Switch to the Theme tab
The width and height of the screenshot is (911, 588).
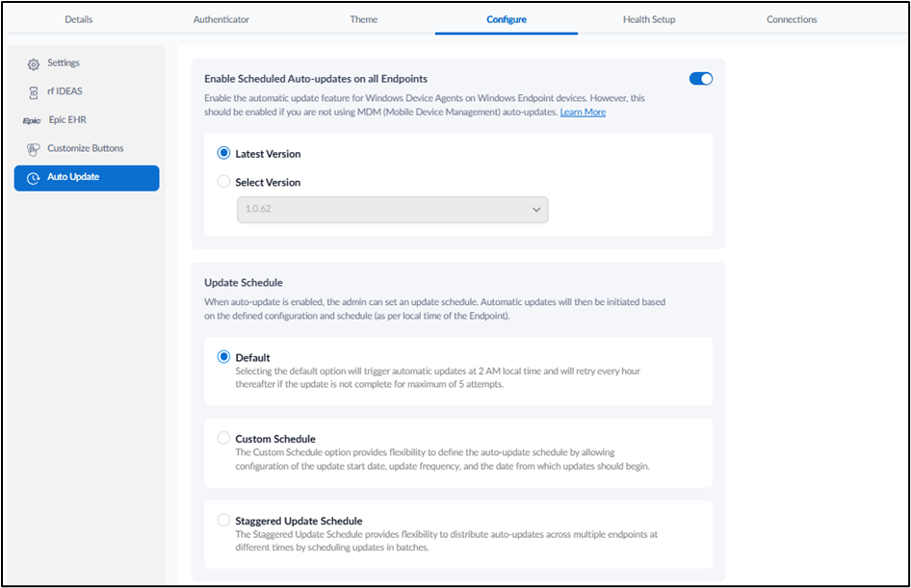click(x=364, y=20)
